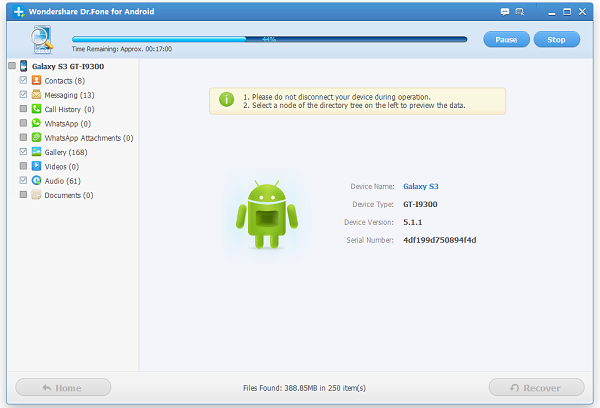Click the device type GT-I9300 value
Viewport: 600px width, 408px height.
click(x=420, y=204)
